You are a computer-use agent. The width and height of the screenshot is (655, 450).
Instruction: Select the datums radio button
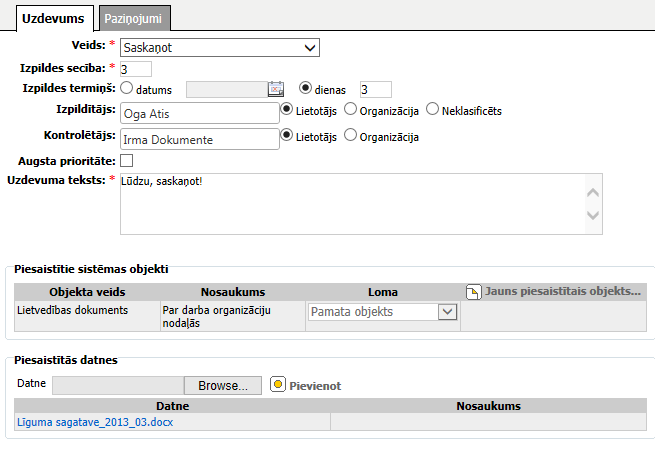(x=127, y=88)
